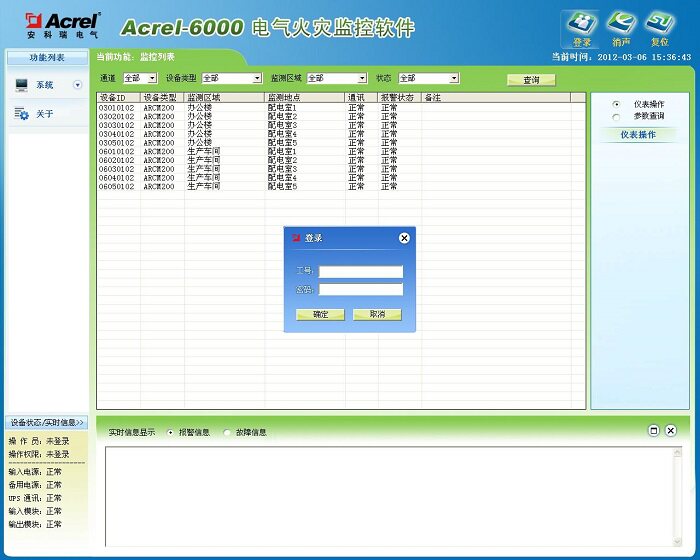The height and width of the screenshot is (560, 700).
Task: Click the 密码 input field
Action: 361,289
